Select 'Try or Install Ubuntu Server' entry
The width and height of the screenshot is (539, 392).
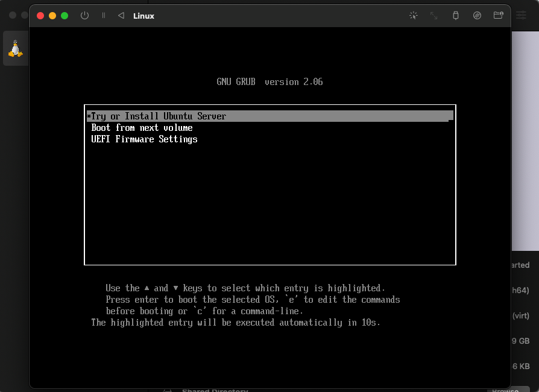pyautogui.click(x=270, y=116)
